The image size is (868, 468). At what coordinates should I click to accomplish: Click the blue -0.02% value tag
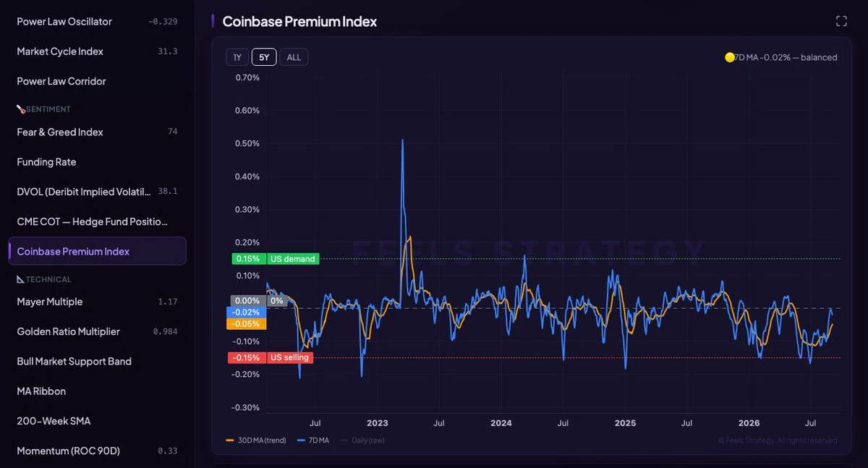pyautogui.click(x=247, y=312)
